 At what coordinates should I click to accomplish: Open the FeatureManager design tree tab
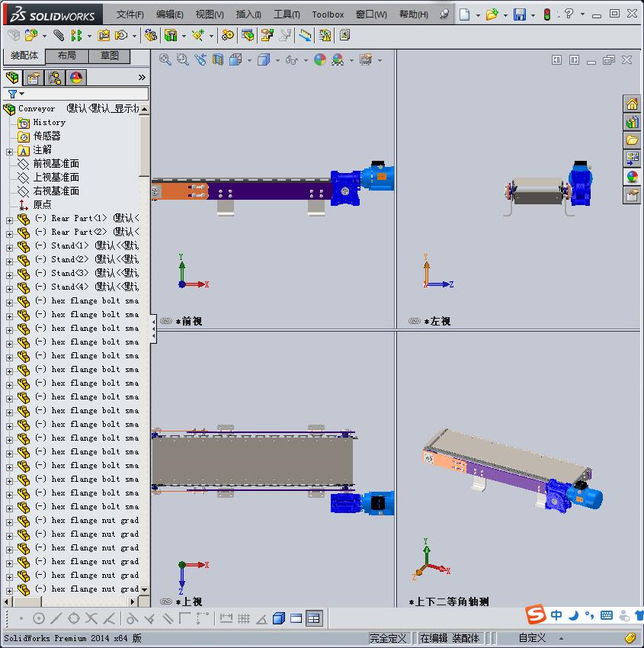pyautogui.click(x=12, y=77)
